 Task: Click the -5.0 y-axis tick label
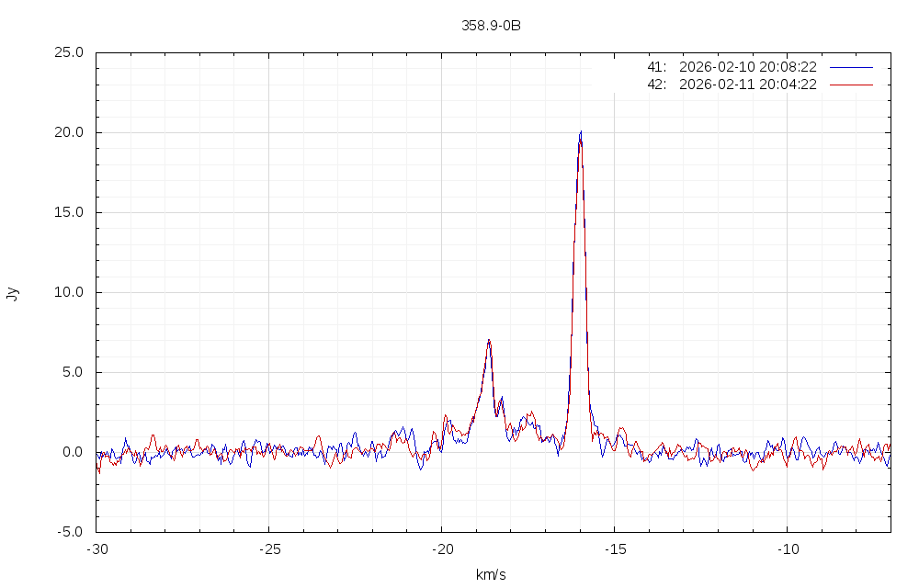(x=71, y=532)
